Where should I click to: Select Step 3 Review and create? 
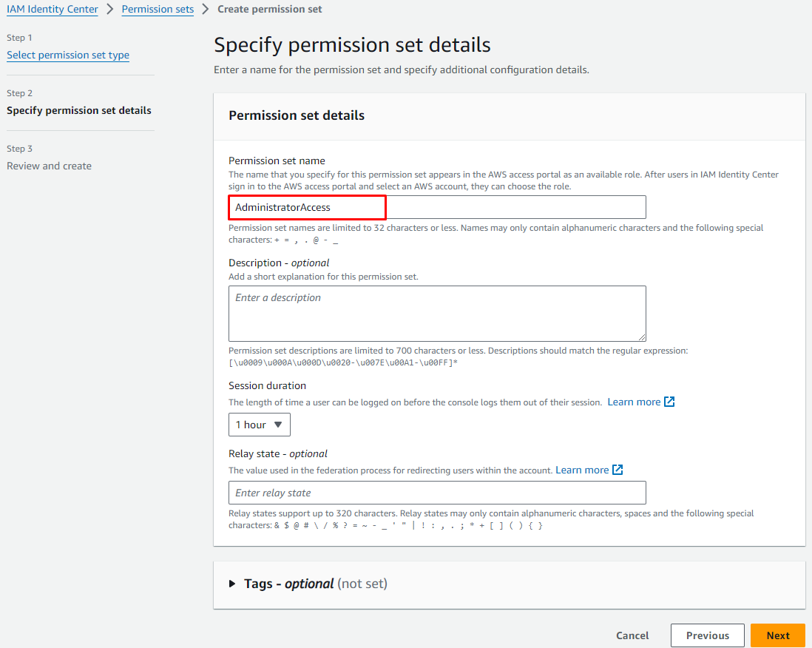tap(49, 166)
